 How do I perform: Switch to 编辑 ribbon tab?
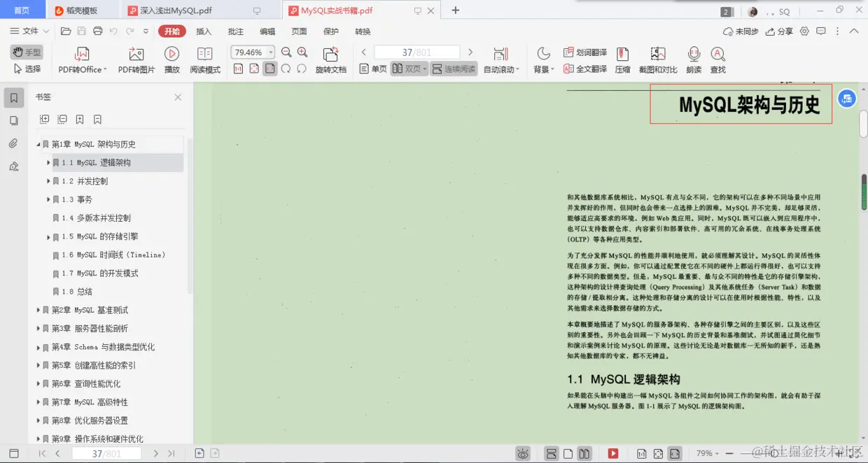point(267,31)
